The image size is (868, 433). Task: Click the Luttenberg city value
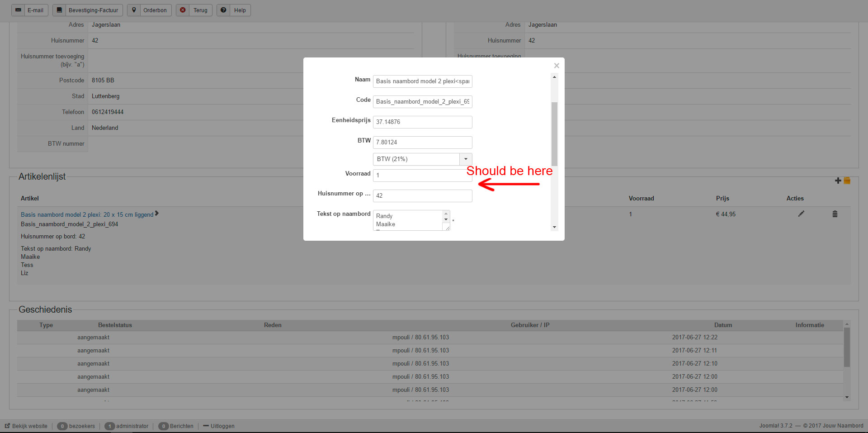pos(106,96)
